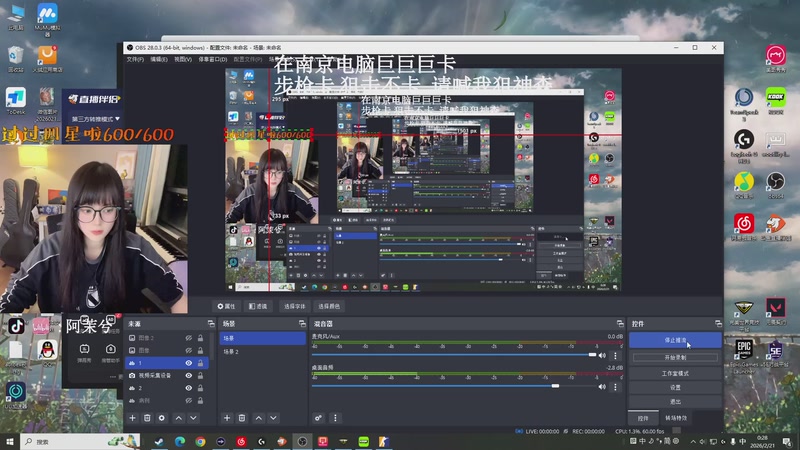Screen dimensions: 800x450
Task: Delete selected source with trash icon
Action: 147,418
